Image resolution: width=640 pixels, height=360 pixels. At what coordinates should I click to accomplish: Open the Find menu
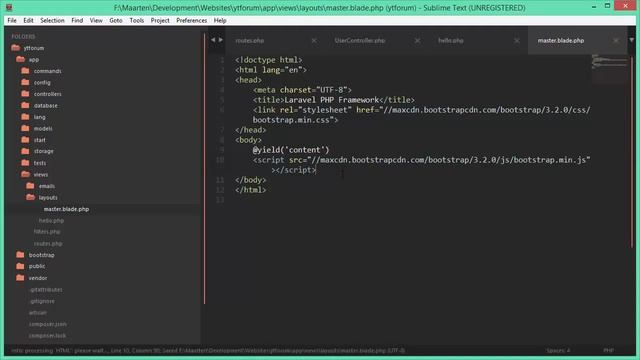point(77,20)
